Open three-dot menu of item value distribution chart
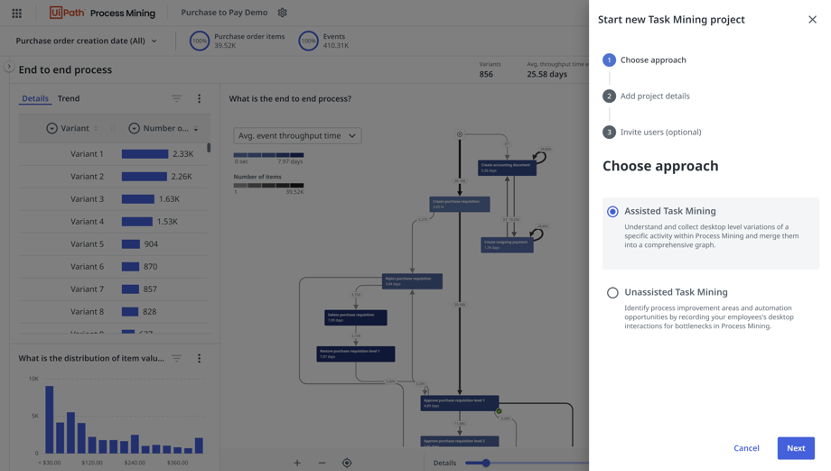 coord(199,359)
